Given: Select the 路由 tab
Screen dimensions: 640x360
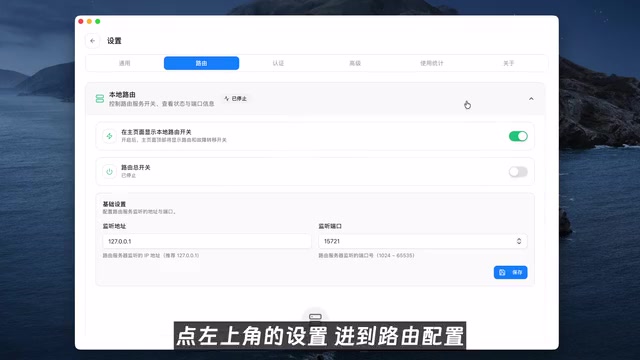Looking at the screenshot, I should [201, 63].
